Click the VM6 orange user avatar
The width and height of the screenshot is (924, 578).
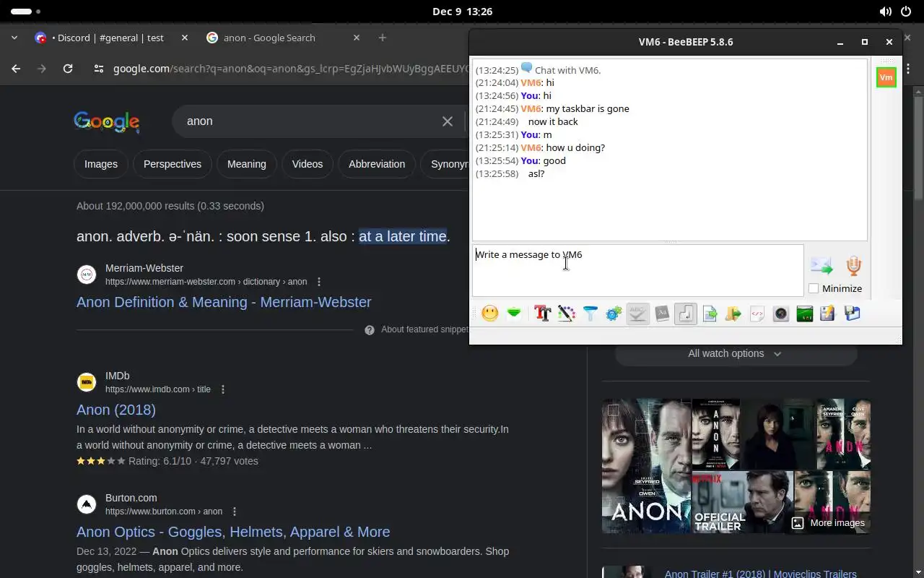pyautogui.click(x=886, y=77)
